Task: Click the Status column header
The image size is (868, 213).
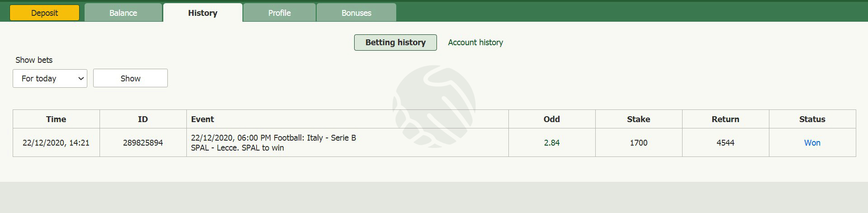Action: [x=812, y=119]
